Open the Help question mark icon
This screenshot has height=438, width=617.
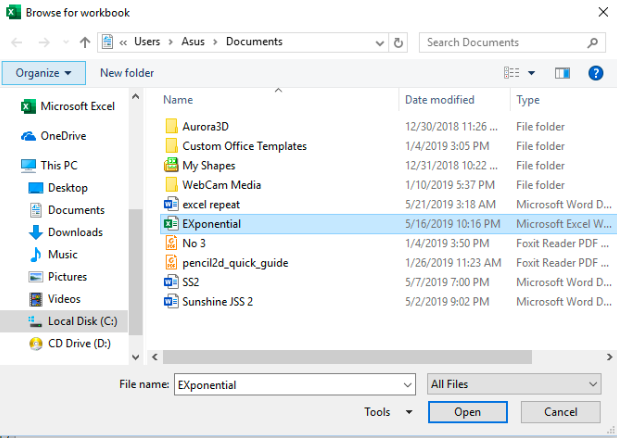pyautogui.click(x=595, y=73)
